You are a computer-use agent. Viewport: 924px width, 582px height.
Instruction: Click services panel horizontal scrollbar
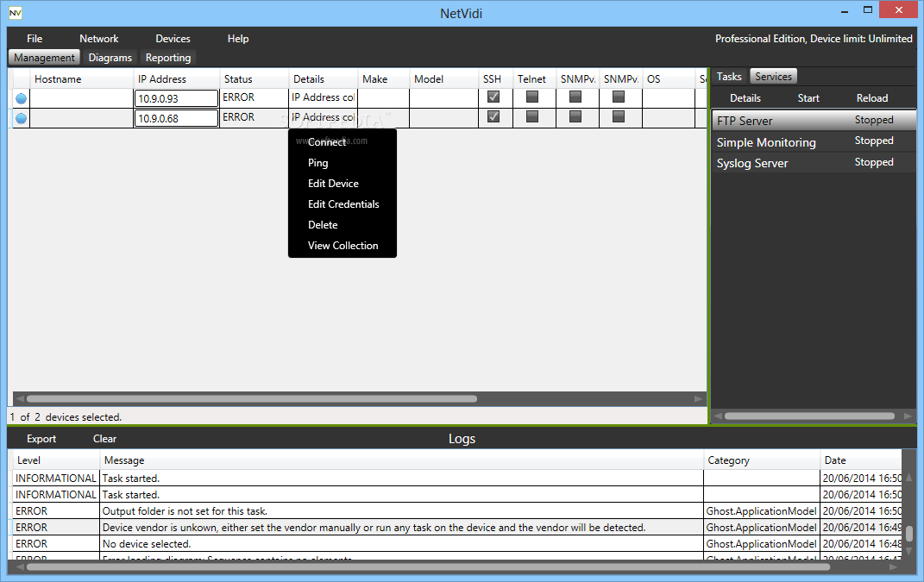tap(809, 416)
